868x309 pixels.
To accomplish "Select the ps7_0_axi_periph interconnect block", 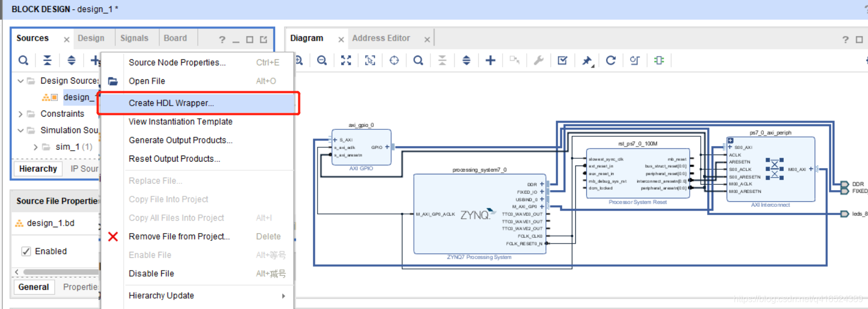I will point(771,169).
